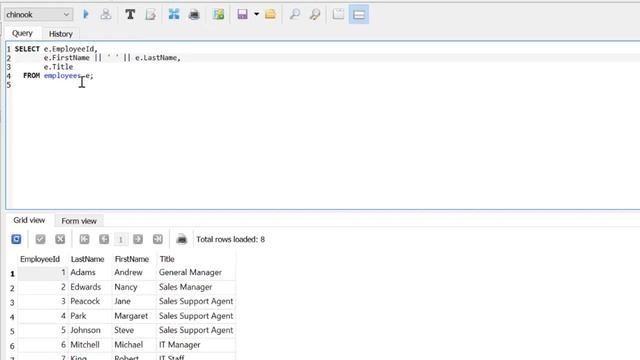Select Peacock's Sales Support Agent title cell
This screenshot has height=360, width=640.
[x=196, y=301]
